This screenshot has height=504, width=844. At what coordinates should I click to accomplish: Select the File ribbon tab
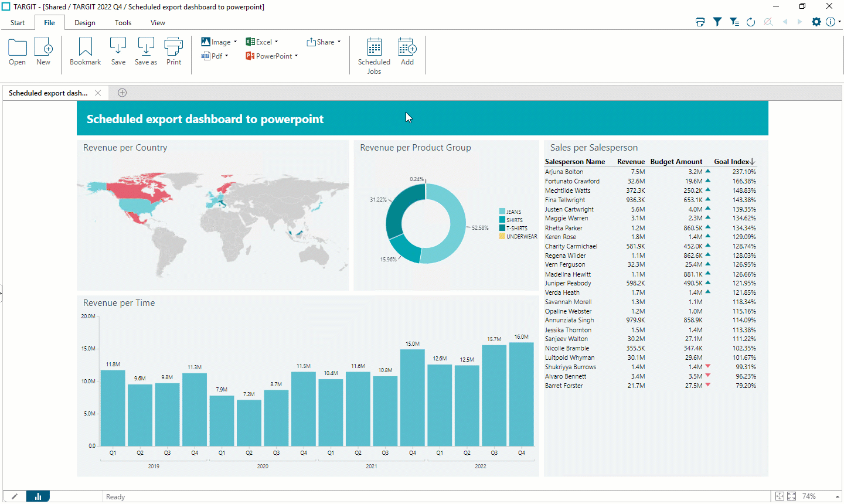click(x=49, y=23)
